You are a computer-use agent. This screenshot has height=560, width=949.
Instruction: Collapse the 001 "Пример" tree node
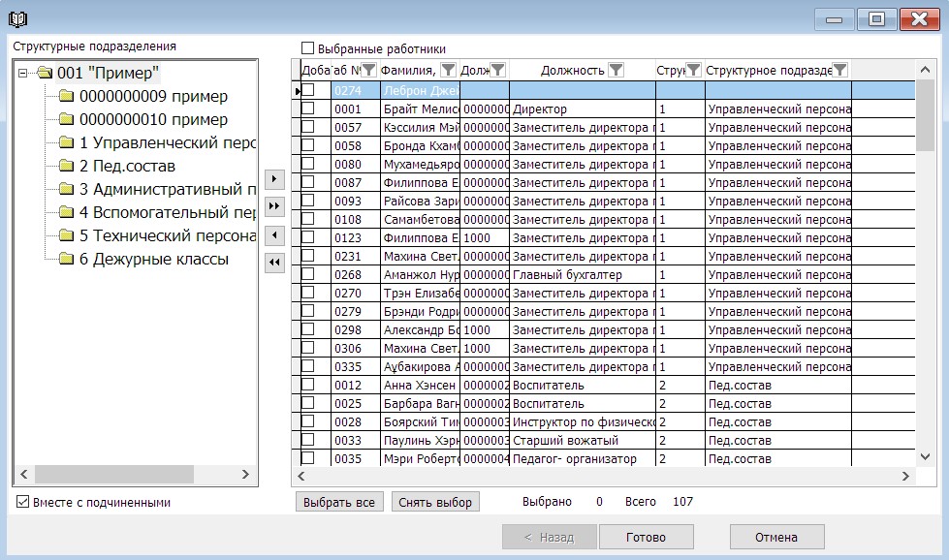point(23,73)
